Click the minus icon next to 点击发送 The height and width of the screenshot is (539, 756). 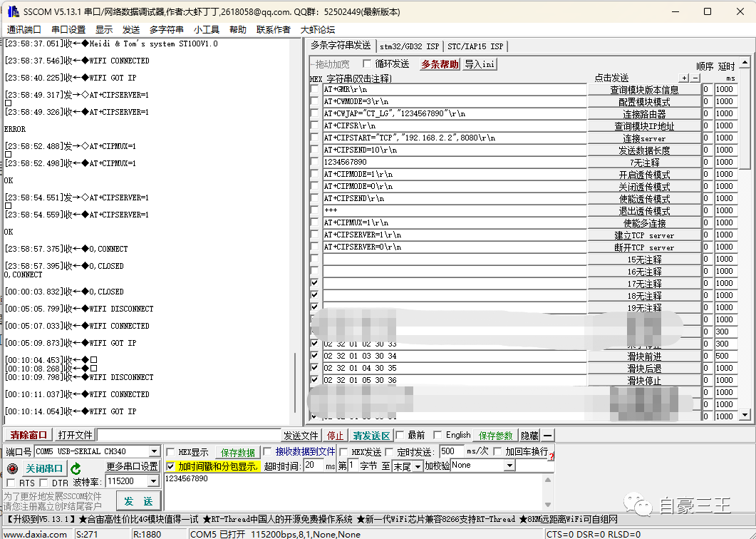(x=694, y=78)
